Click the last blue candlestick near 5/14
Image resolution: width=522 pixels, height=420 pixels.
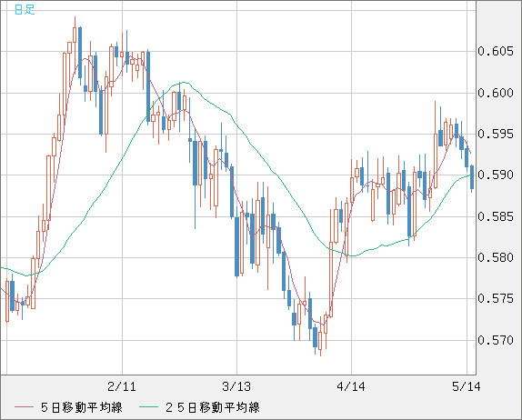click(x=472, y=177)
